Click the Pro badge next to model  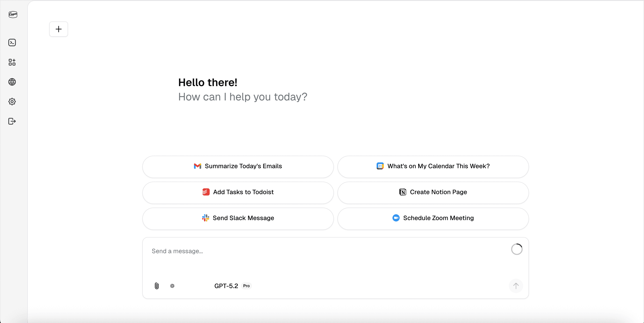(246, 286)
